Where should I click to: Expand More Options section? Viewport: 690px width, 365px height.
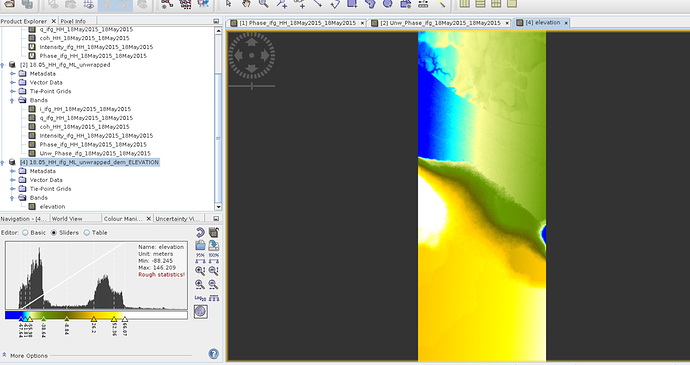point(25,355)
